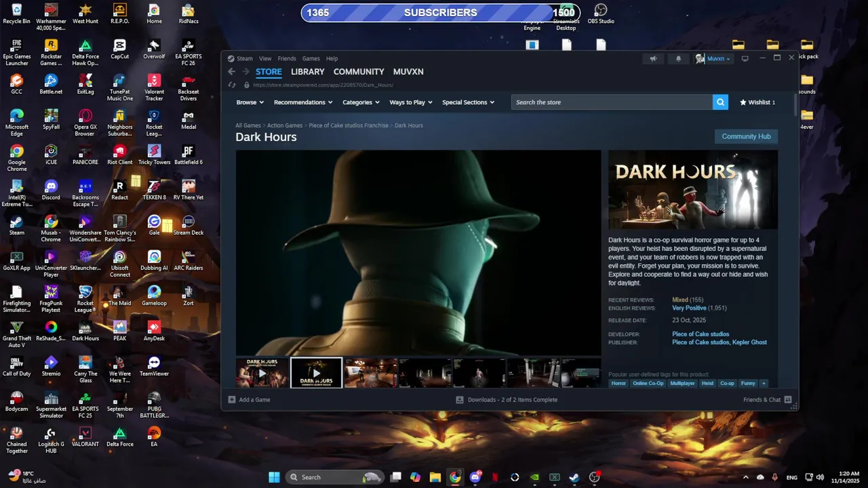The width and height of the screenshot is (868, 488).
Task: Select the Recycle Bin icon
Action: click(x=17, y=14)
